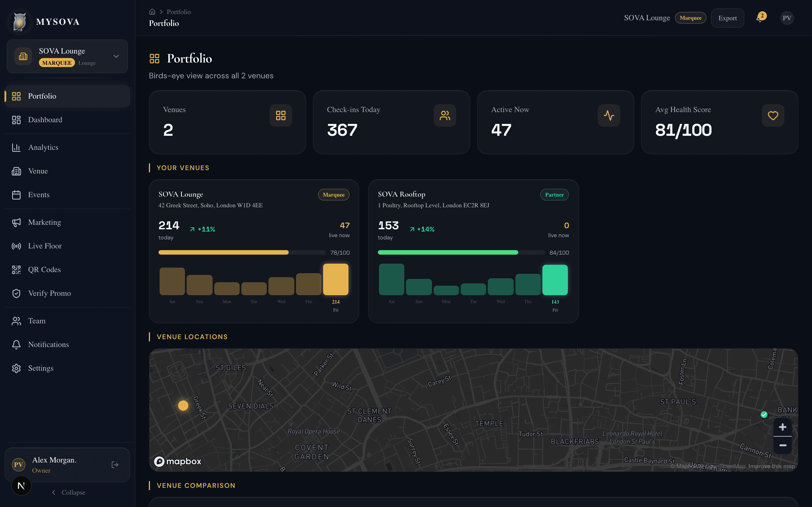Click the SOVA Lounge marker on the map
Viewport: 812px width, 507px height.
183,405
